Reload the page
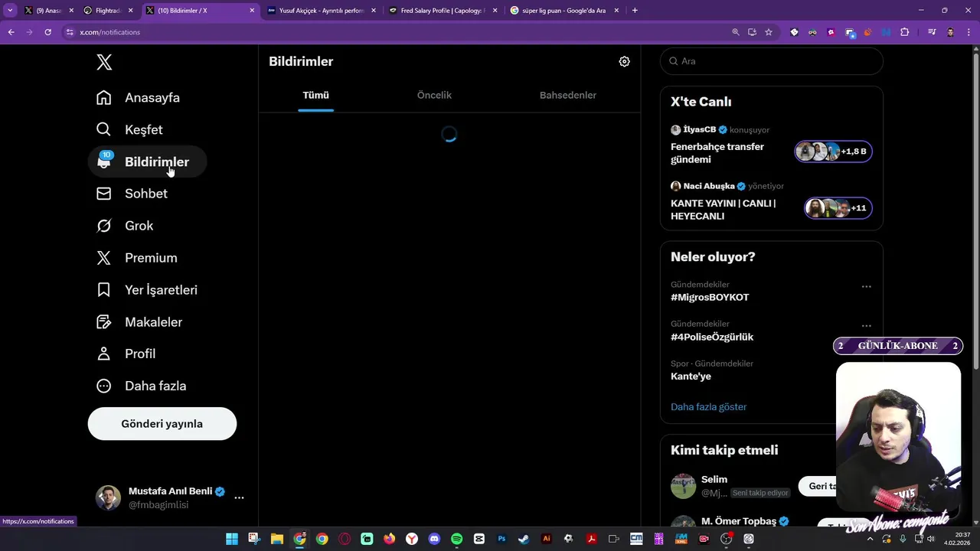This screenshot has width=980, height=551. (x=47, y=32)
